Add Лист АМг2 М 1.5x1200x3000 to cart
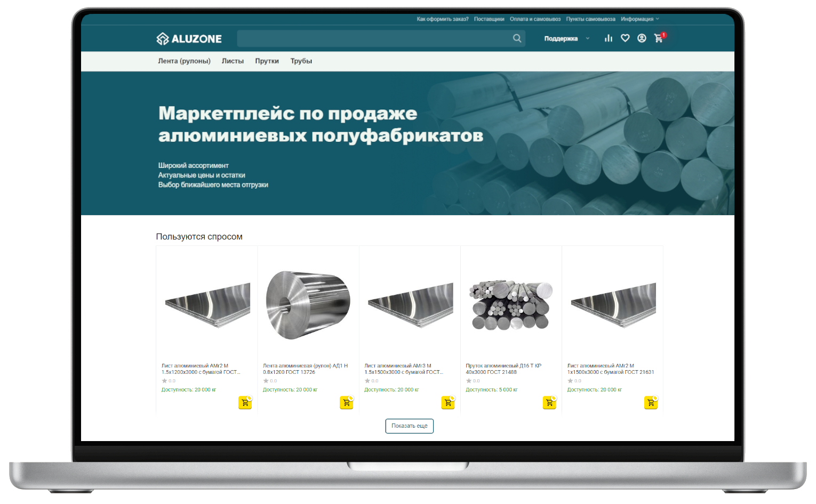The height and width of the screenshot is (504, 816). tap(245, 403)
